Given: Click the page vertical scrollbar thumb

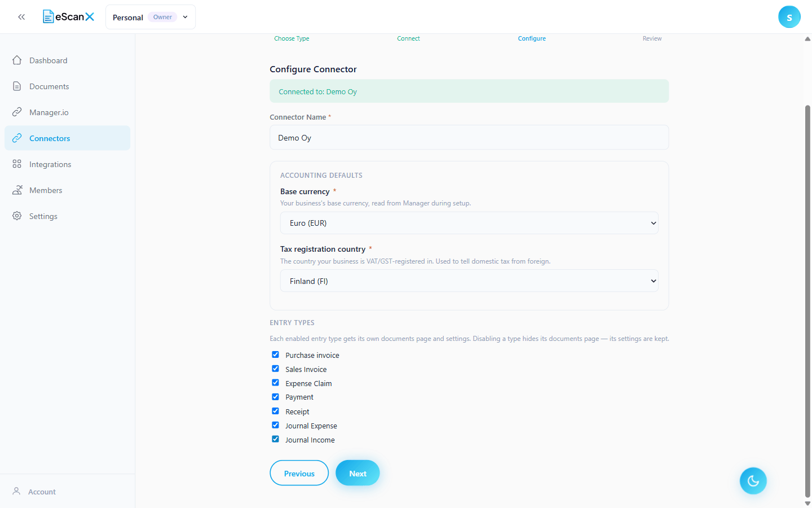Looking at the screenshot, I should click(x=807, y=301).
